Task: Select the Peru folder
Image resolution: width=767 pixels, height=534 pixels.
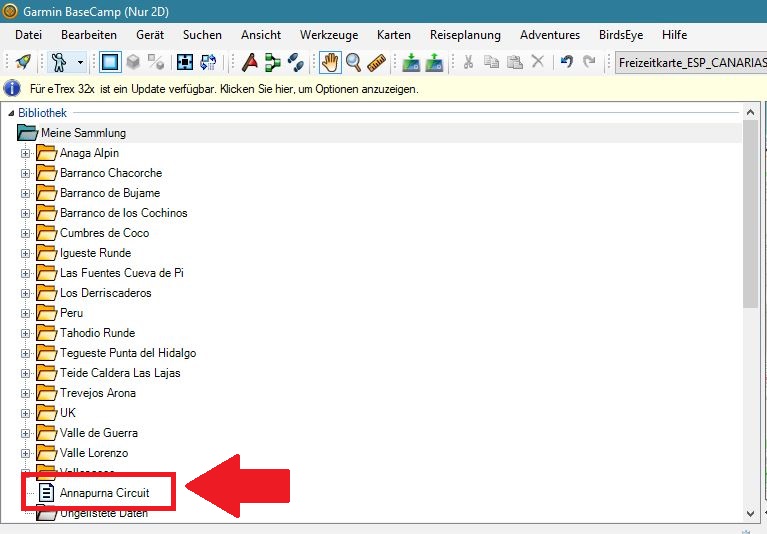Action: [x=71, y=313]
